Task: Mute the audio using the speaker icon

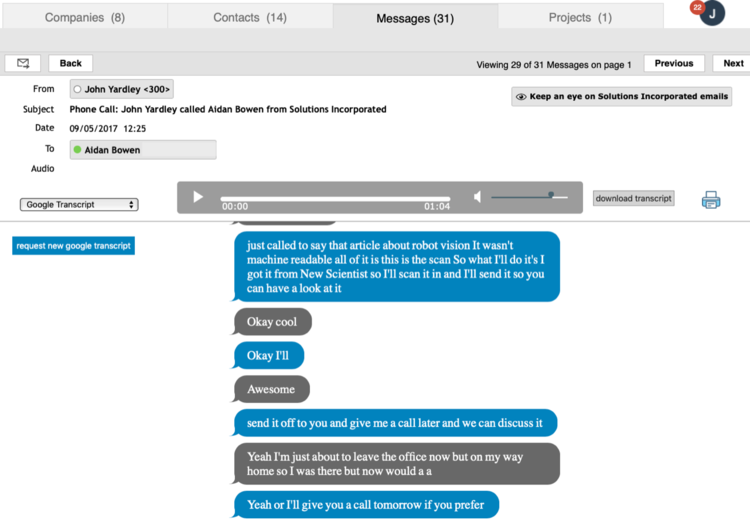Action: click(478, 197)
